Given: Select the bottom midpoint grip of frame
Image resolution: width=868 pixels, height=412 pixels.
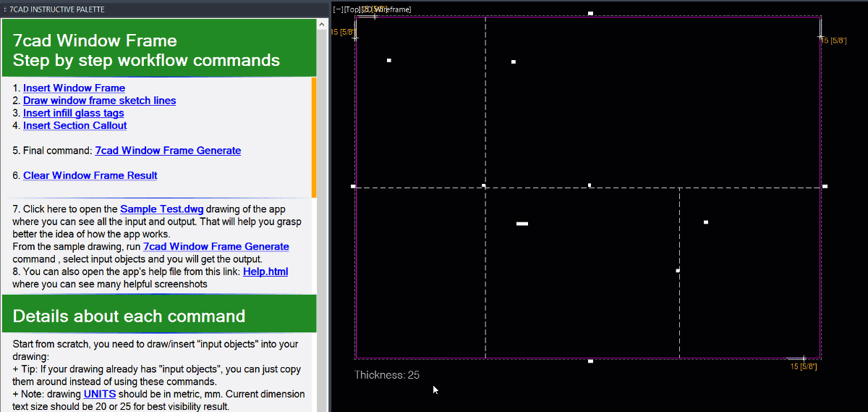Looking at the screenshot, I should (x=590, y=361).
